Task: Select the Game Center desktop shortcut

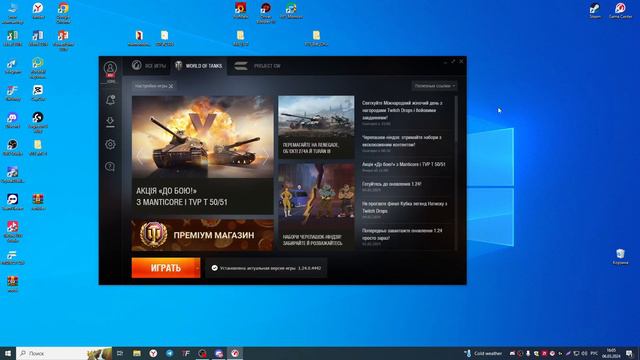Action: click(x=620, y=11)
